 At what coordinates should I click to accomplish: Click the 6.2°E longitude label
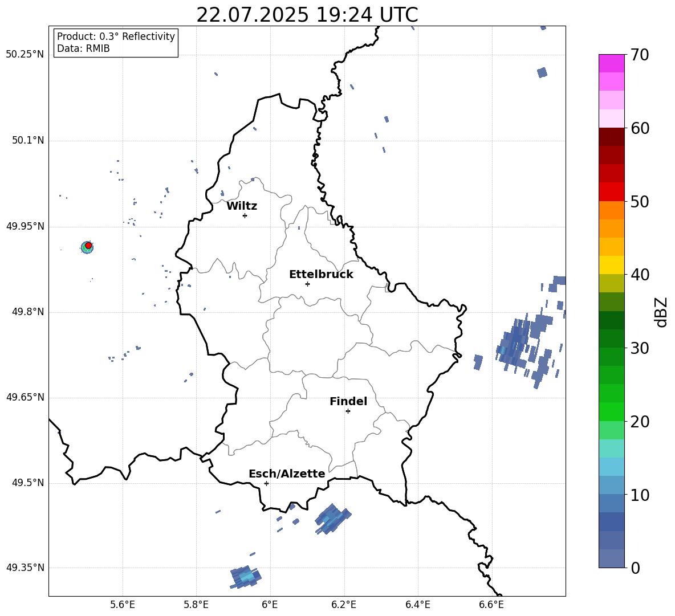pyautogui.click(x=344, y=605)
